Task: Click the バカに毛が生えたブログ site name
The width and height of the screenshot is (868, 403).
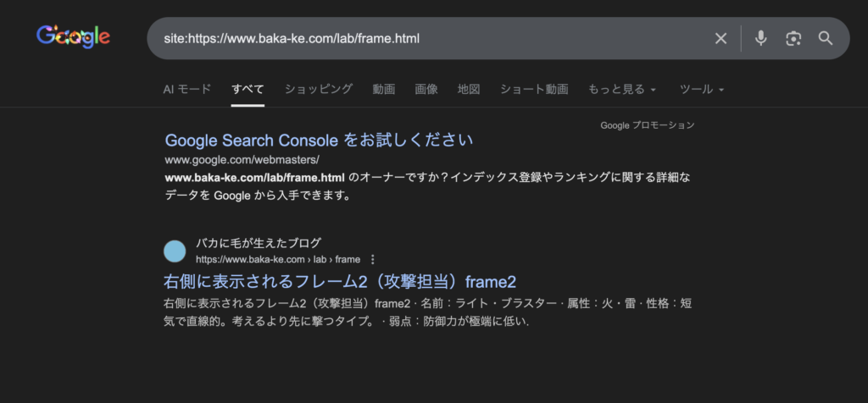Action: pos(259,244)
